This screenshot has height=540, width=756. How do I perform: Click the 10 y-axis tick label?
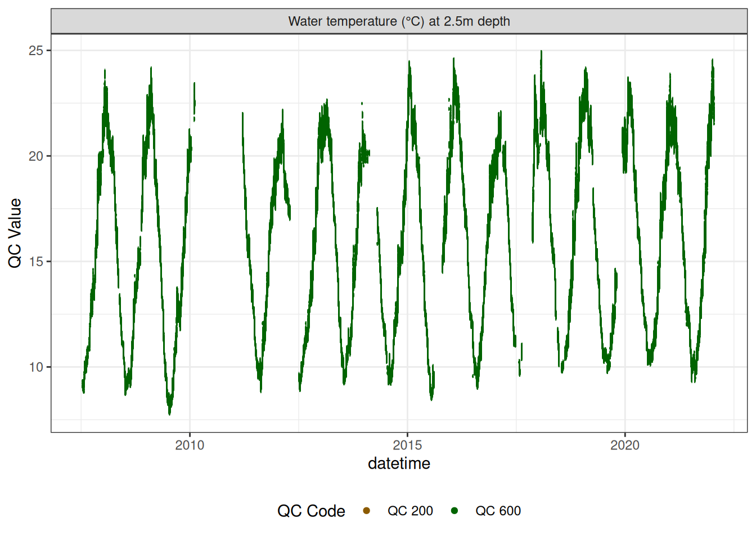tap(36, 367)
